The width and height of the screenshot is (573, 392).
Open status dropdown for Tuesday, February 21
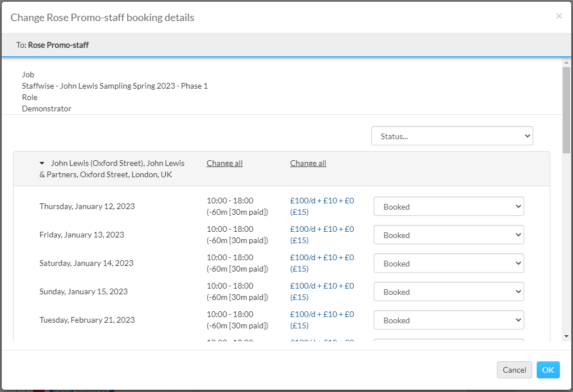(x=449, y=320)
